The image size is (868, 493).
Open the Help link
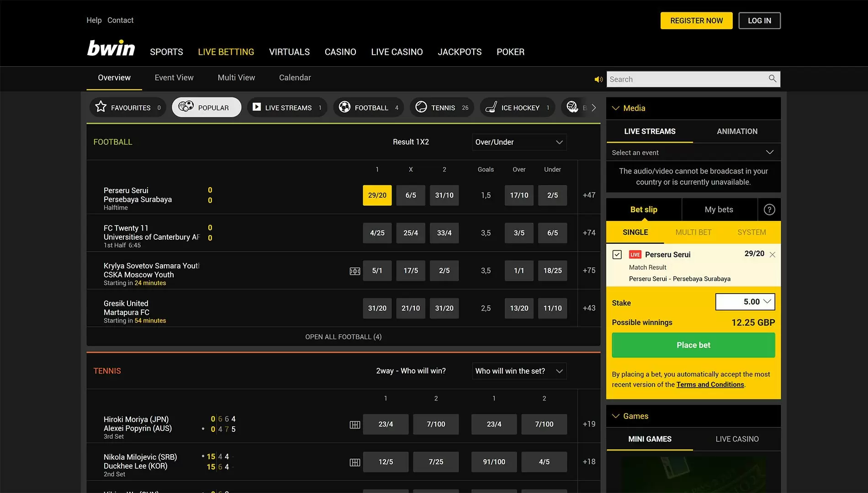tap(94, 20)
